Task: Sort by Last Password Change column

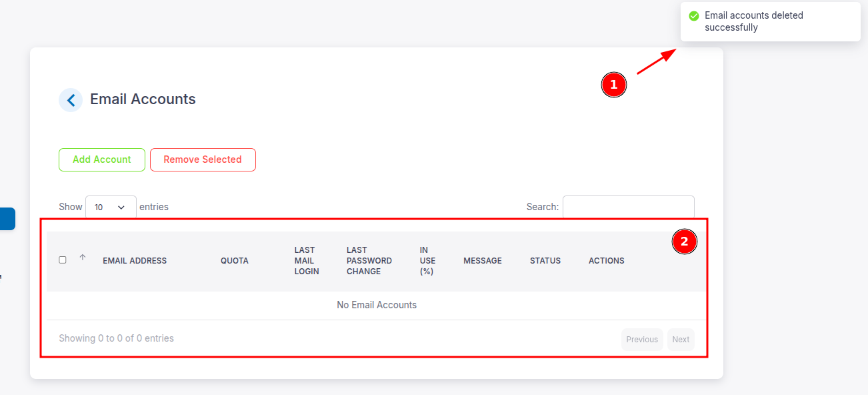Action: coord(369,261)
